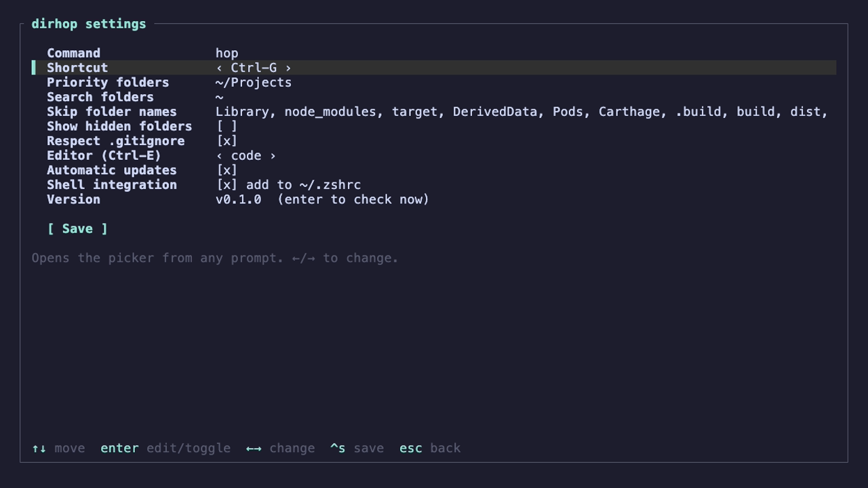868x488 pixels.
Task: Select the Priority folders row label
Action: click(x=108, y=83)
